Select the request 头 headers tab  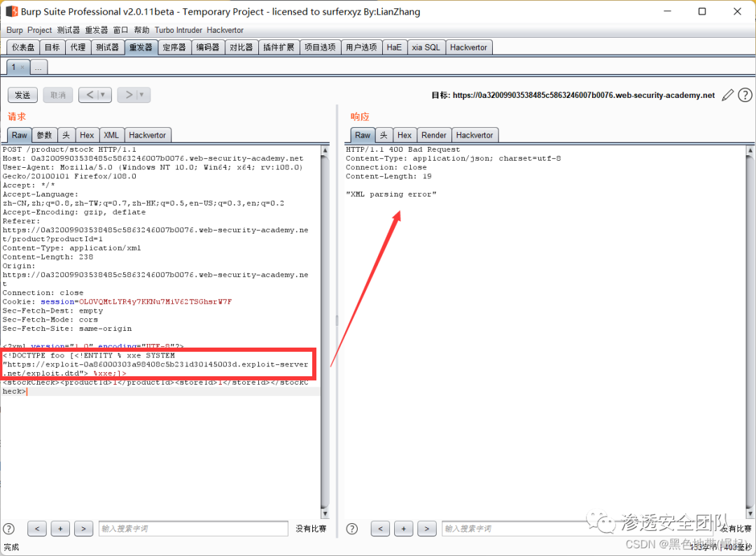(x=66, y=136)
